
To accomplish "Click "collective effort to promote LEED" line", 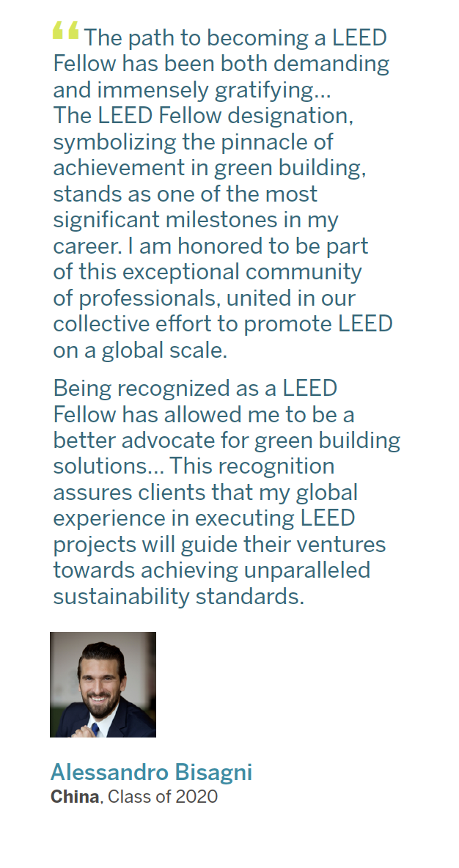I will click(223, 324).
